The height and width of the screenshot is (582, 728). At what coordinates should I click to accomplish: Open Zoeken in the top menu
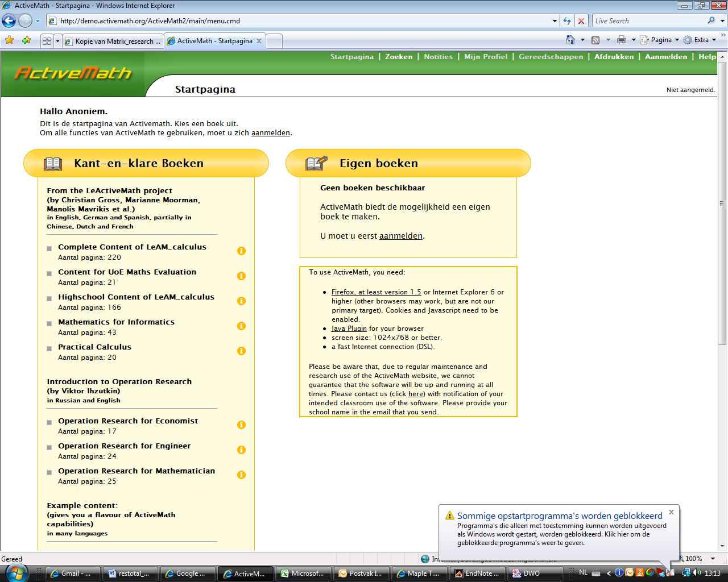click(x=399, y=57)
